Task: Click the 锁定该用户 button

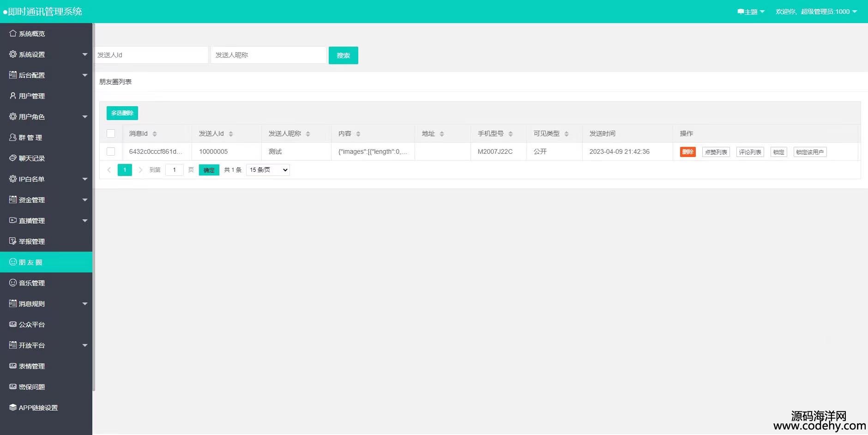Action: click(810, 152)
